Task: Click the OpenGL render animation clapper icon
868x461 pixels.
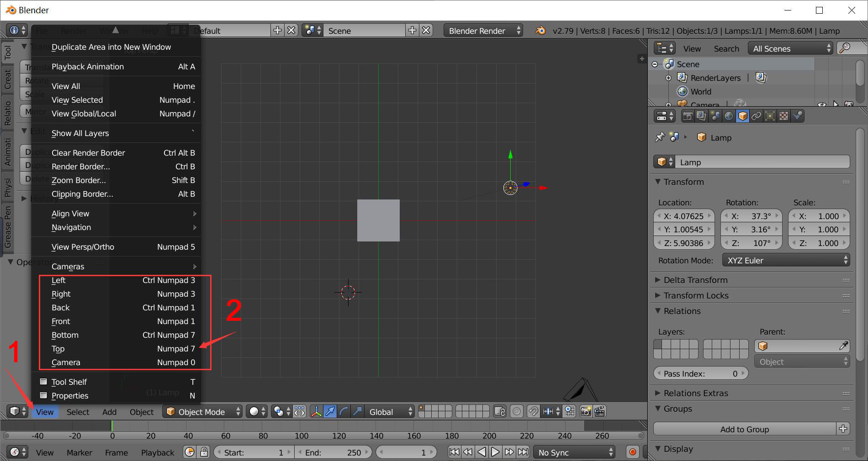Action: pos(599,412)
